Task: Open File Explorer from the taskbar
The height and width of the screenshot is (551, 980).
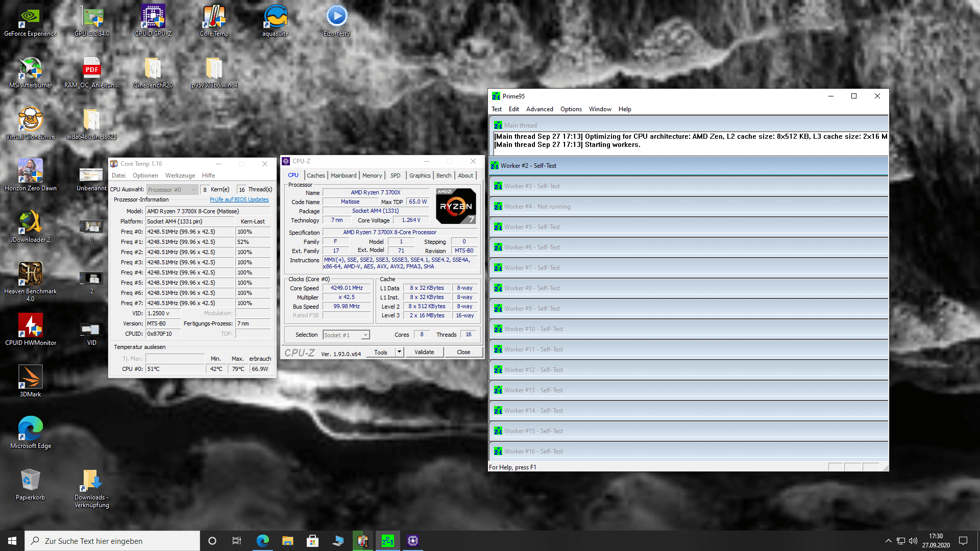Action: 288,541
